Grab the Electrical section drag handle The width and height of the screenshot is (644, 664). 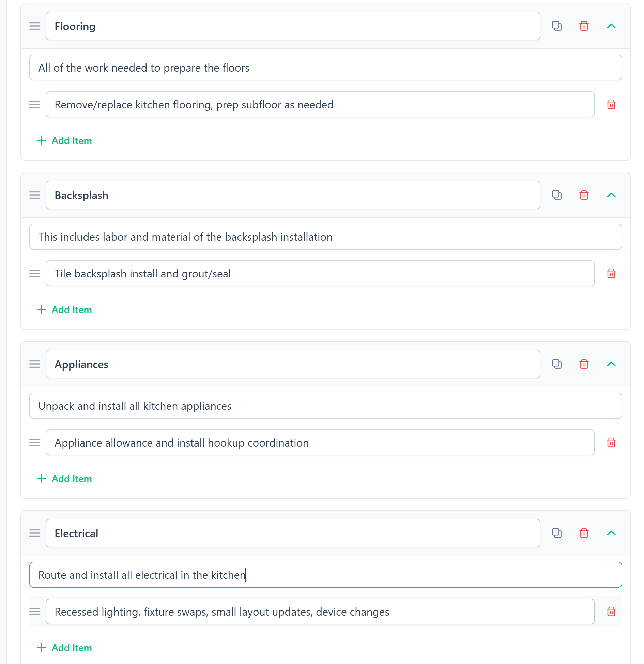tap(35, 533)
